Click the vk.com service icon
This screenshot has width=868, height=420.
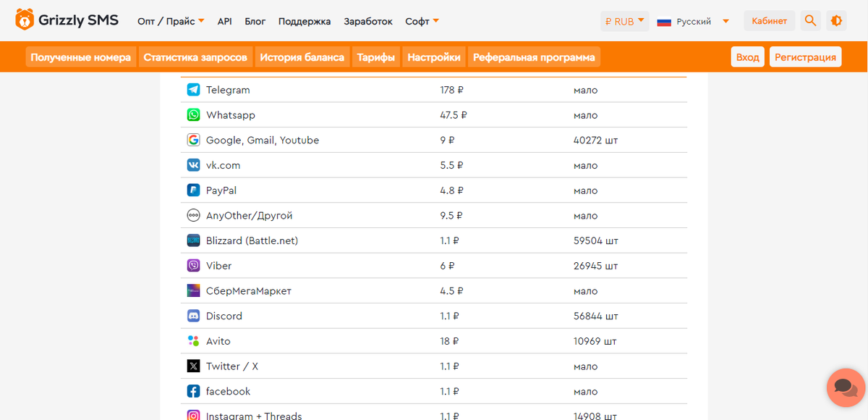click(193, 165)
